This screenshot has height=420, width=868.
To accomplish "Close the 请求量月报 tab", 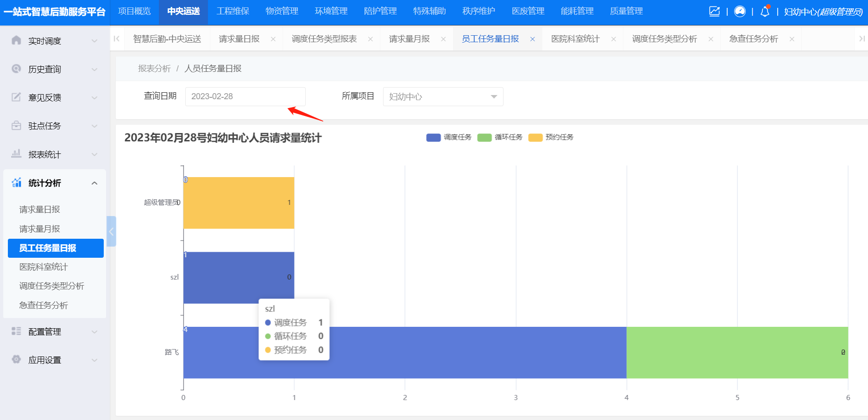I will (443, 39).
